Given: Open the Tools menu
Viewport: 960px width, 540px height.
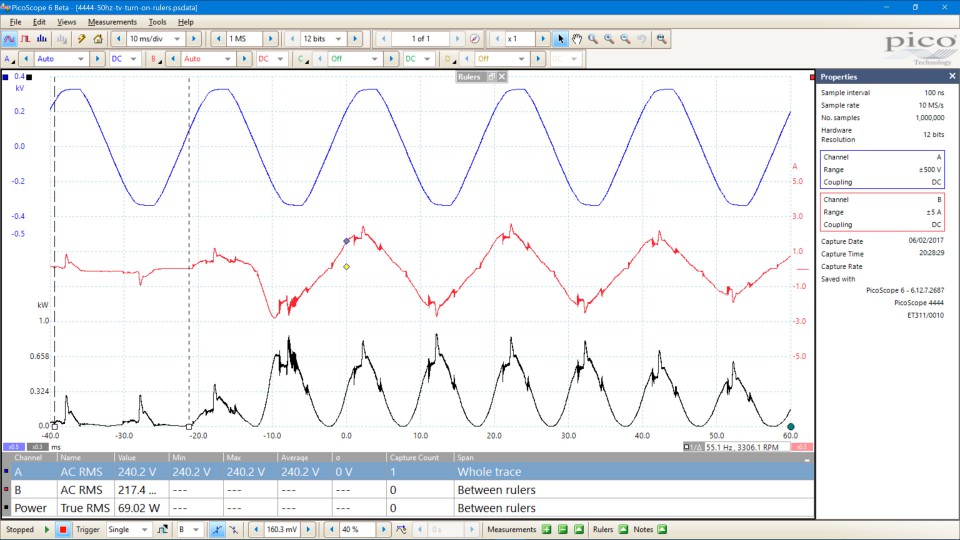Looking at the screenshot, I should [x=157, y=21].
